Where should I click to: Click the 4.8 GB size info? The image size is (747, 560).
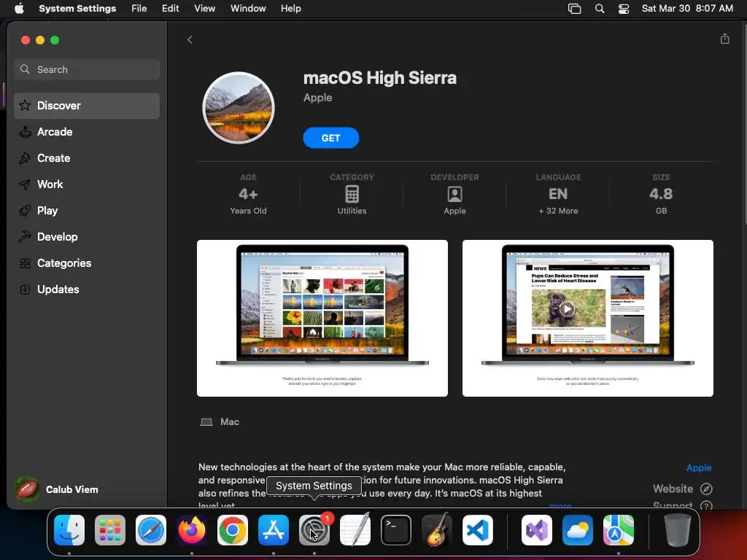coord(661,194)
